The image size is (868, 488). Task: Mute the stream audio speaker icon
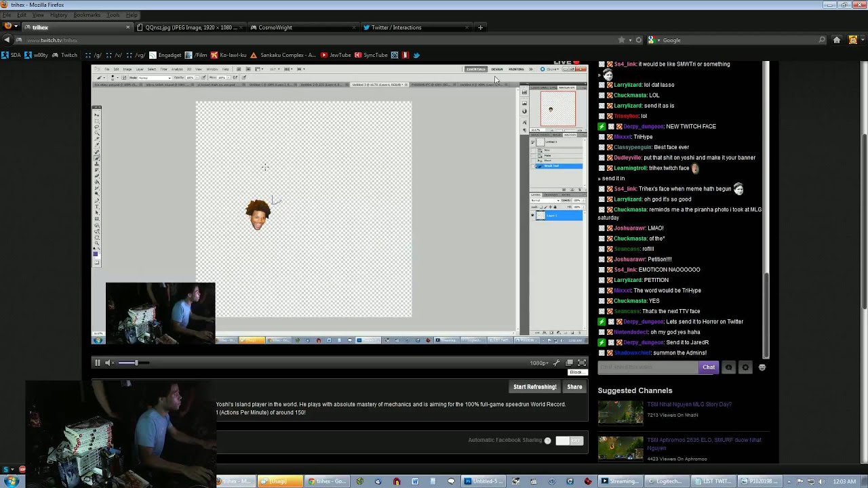[108, 363]
